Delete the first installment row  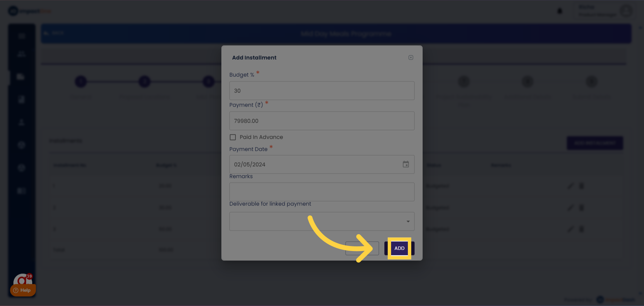click(582, 186)
